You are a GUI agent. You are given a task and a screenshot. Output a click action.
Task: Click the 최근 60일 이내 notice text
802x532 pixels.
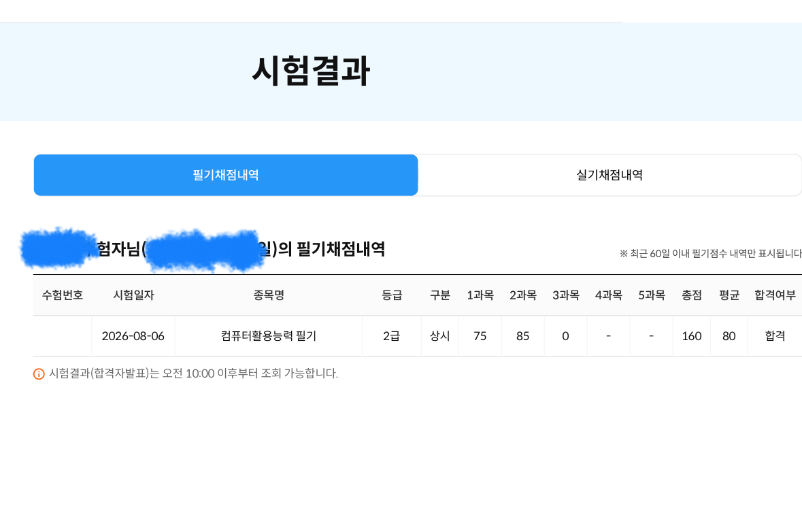coord(710,254)
